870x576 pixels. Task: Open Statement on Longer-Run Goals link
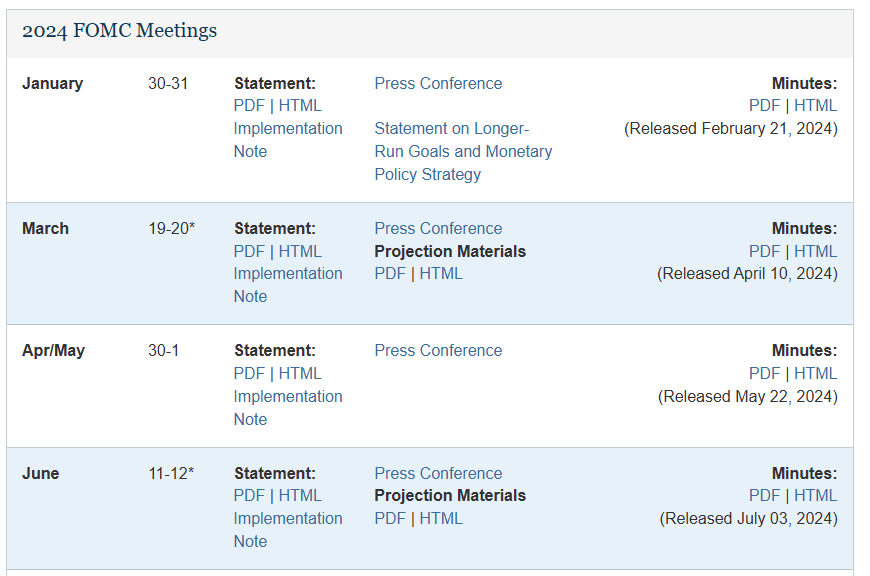tap(463, 151)
